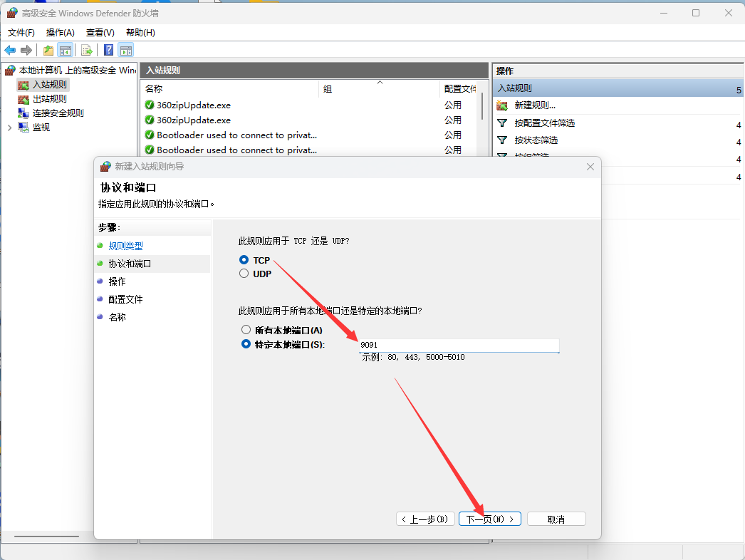Expand the 监视 tree node
This screenshot has height=560, width=745.
(9, 128)
